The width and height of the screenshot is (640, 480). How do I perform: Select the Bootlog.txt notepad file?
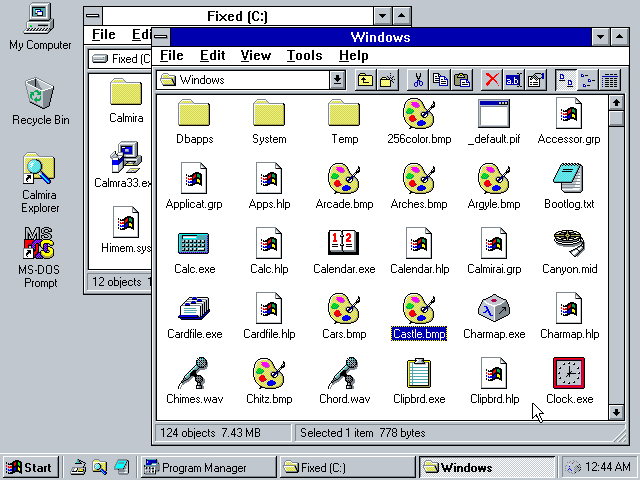pyautogui.click(x=569, y=187)
